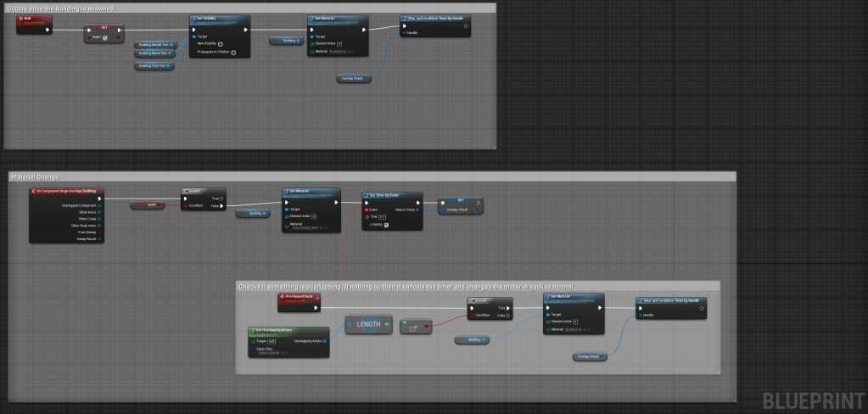Image resolution: width=868 pixels, height=414 pixels.
Task: Check the Looping option on Set Timer
Action: click(387, 225)
